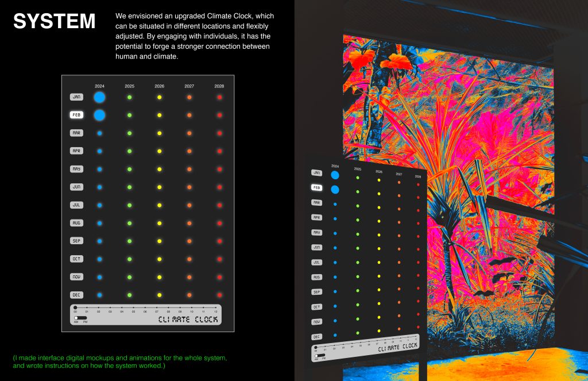The image size is (588, 381).
Task: Select the highlighted FEB month button in flat mockup
Action: (76, 115)
